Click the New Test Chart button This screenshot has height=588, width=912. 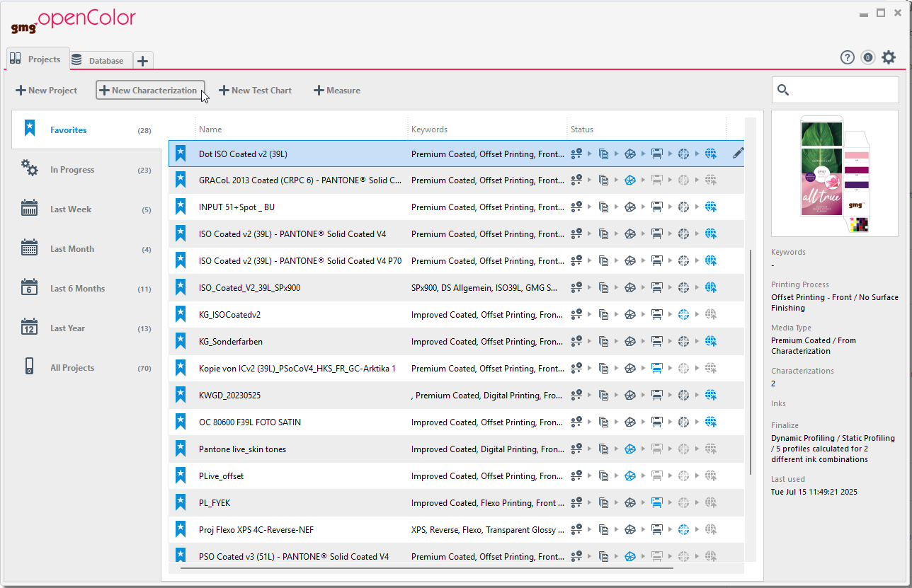pos(256,90)
